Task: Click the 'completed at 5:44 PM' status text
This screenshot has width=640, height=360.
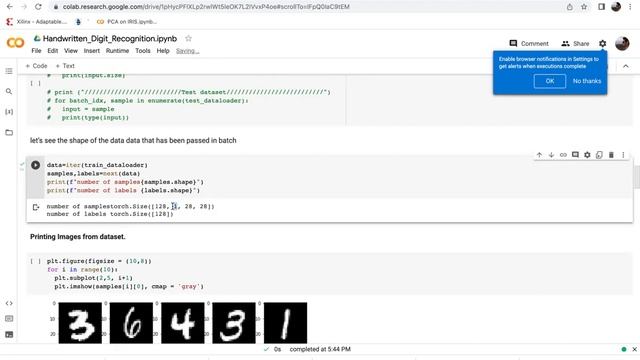Action: coord(320,349)
